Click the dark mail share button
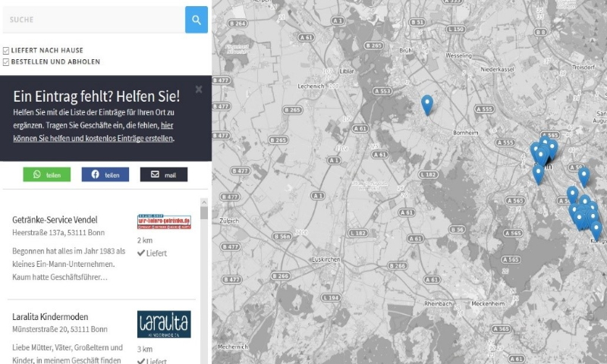This screenshot has height=364, width=607. (x=163, y=174)
